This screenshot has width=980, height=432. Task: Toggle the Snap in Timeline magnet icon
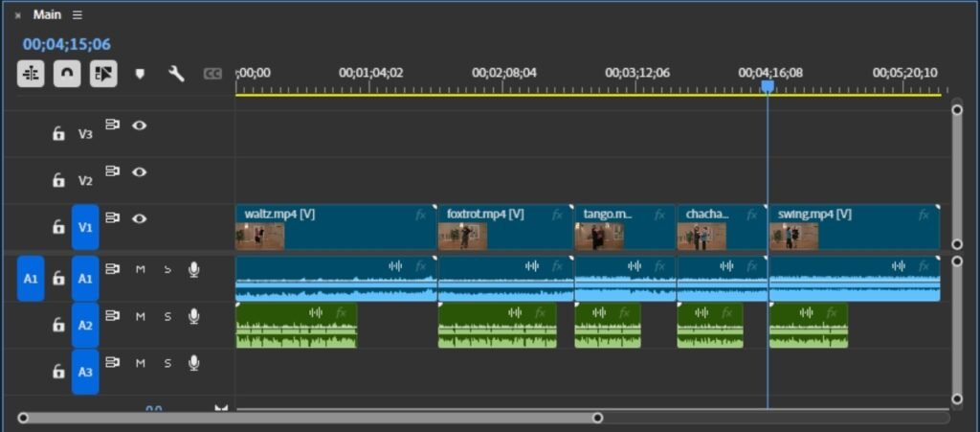click(x=67, y=74)
